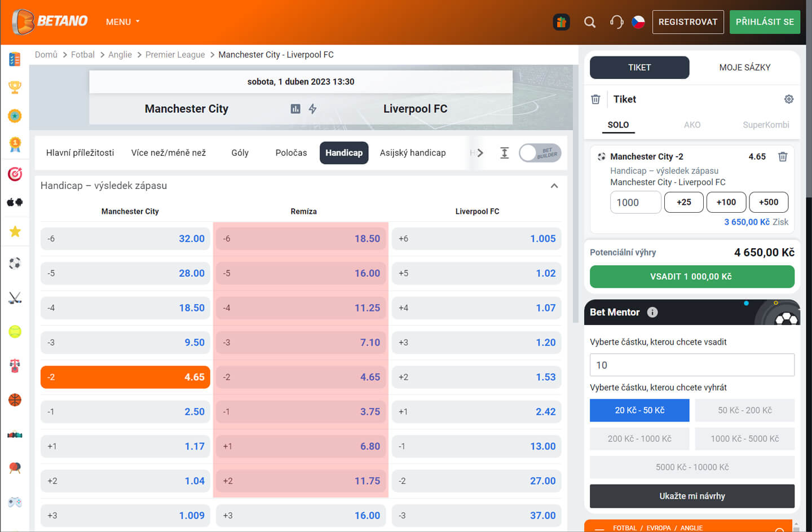Click the number-one ribbon medal icon

(15, 144)
